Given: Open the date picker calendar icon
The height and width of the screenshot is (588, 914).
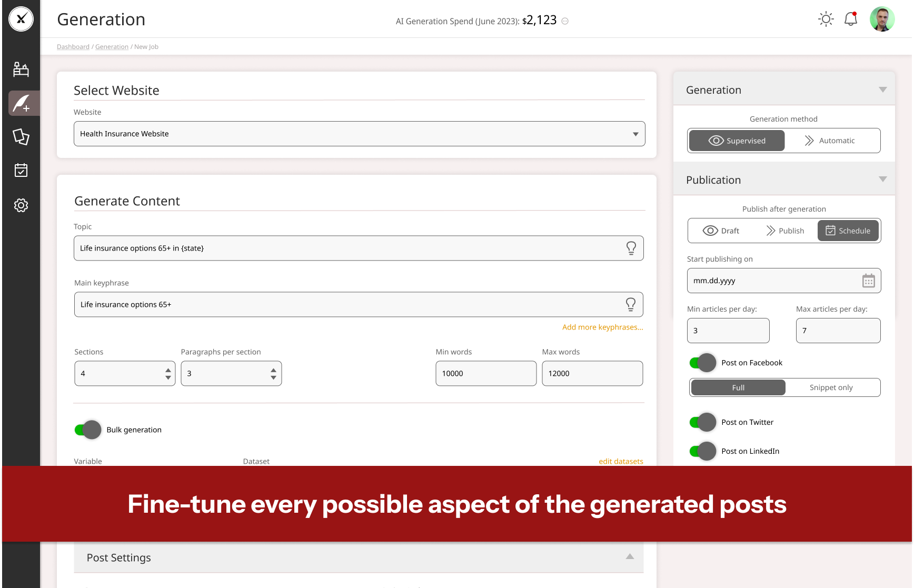Looking at the screenshot, I should 868,281.
